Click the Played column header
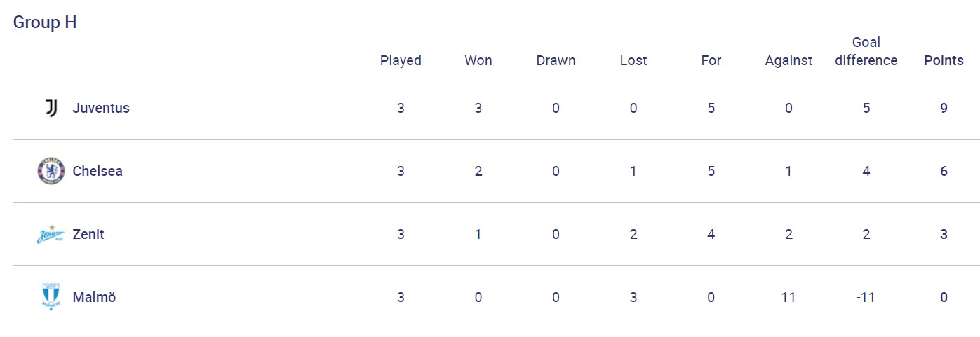Viewport: 980px width, 337px height. pos(401,60)
